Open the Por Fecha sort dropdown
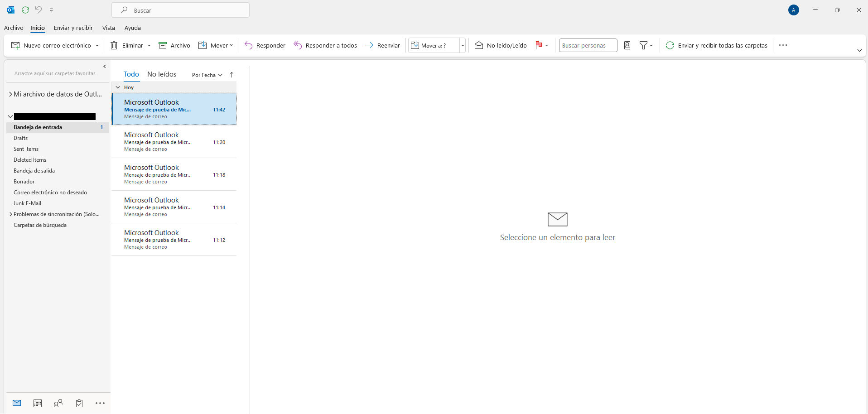Image resolution: width=868 pixels, height=414 pixels. pos(207,75)
